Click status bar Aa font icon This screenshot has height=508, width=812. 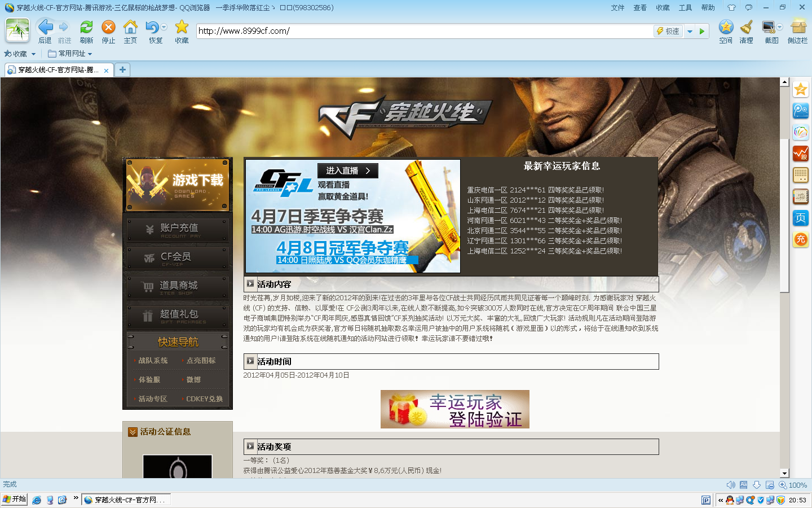(x=743, y=485)
